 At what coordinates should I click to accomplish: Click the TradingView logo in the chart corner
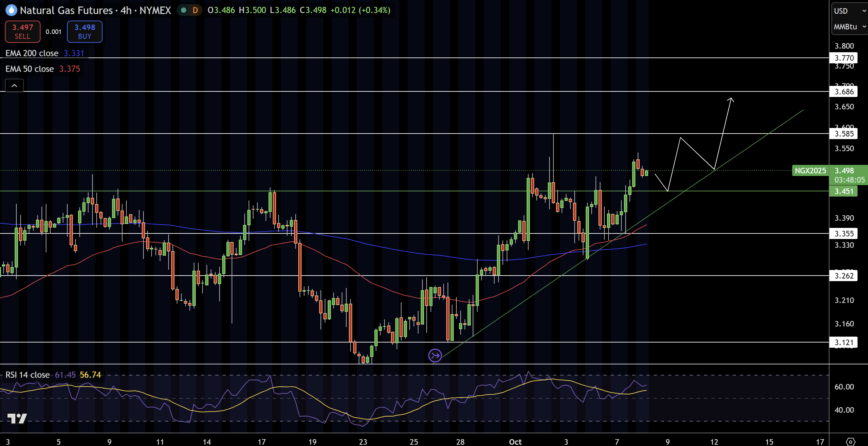pos(17,418)
